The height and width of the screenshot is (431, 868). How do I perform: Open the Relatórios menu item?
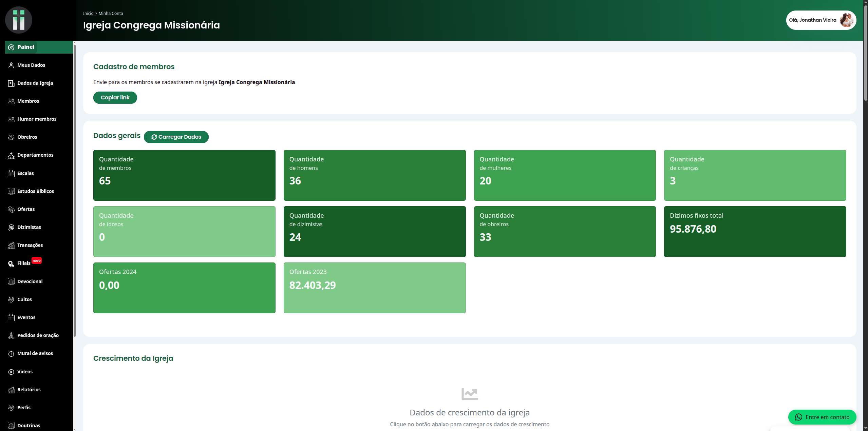pos(29,390)
